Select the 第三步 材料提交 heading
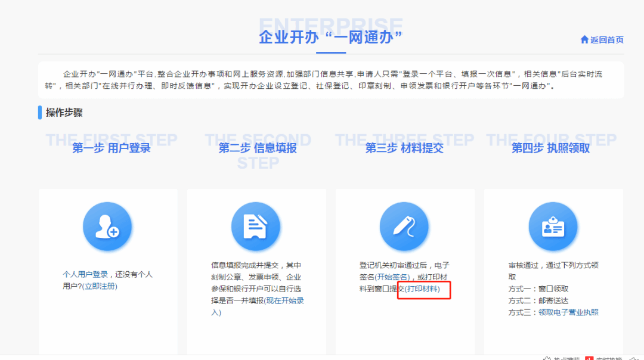The width and height of the screenshot is (644, 360). [x=404, y=148]
